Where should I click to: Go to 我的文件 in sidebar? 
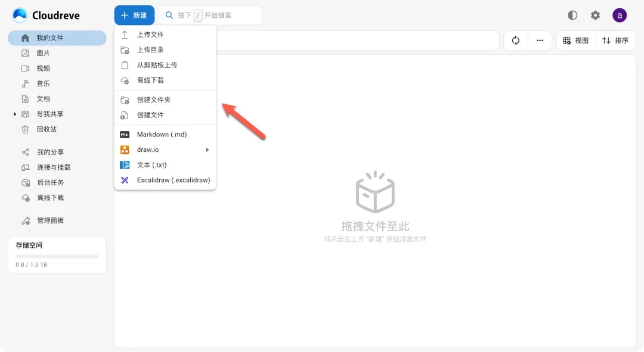coord(57,38)
